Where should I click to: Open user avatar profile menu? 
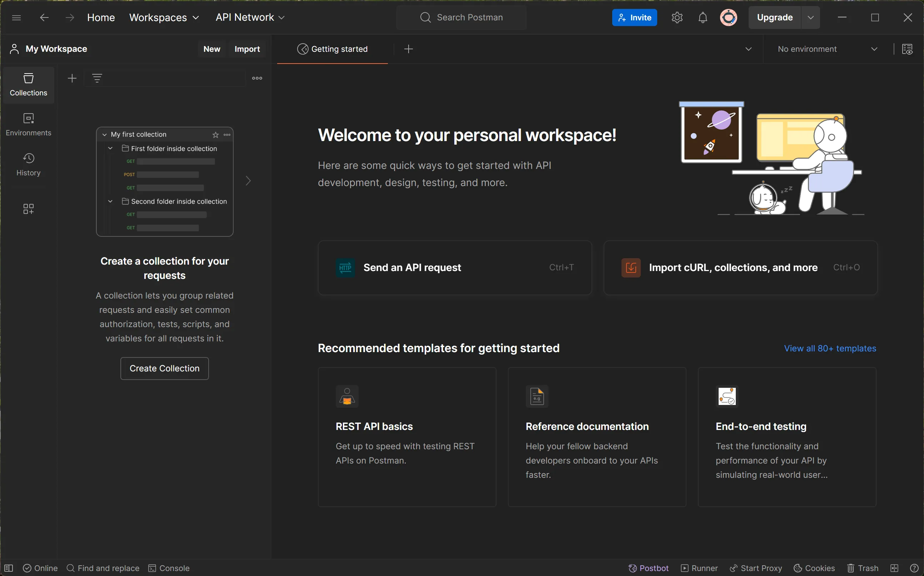point(728,17)
